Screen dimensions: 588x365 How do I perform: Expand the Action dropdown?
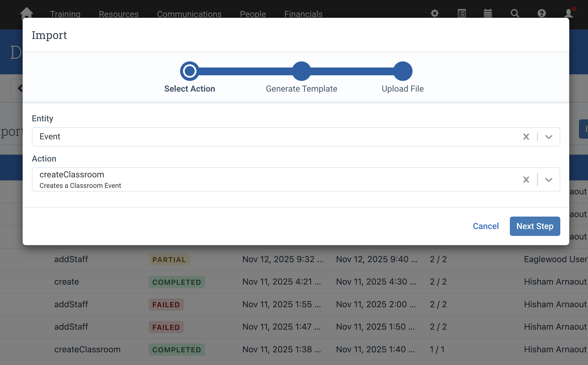549,179
